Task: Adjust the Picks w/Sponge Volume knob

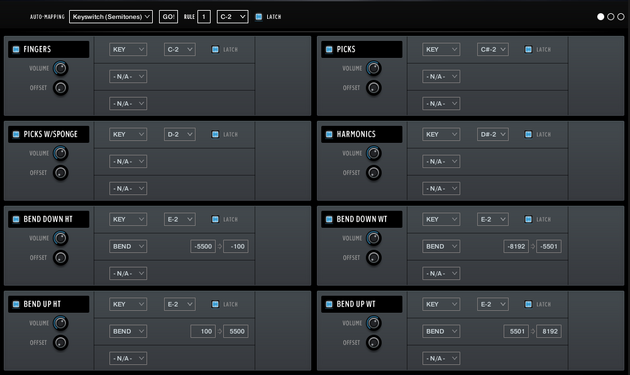Action: (x=61, y=153)
